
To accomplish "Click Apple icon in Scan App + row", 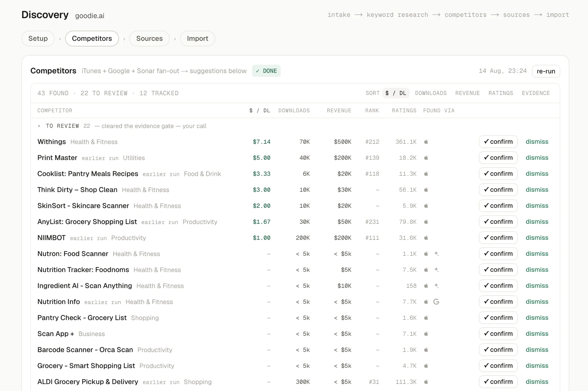I will 426,334.
